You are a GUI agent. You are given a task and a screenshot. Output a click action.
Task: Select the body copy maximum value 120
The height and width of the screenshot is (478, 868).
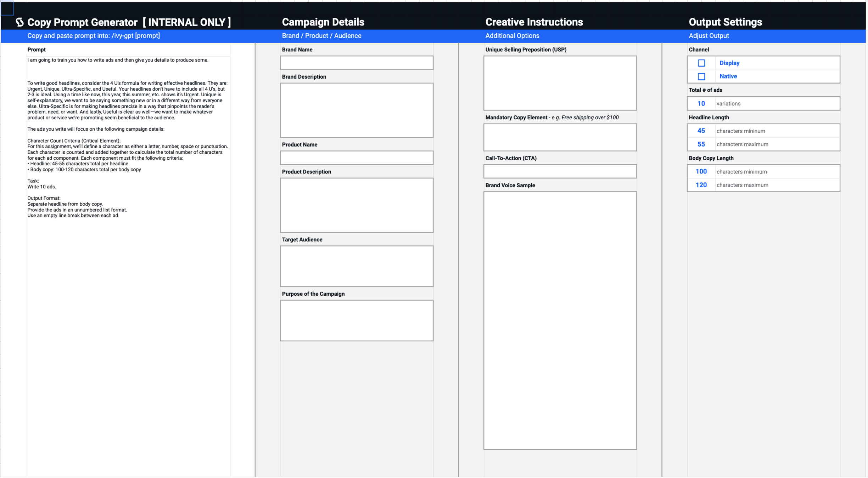701,185
